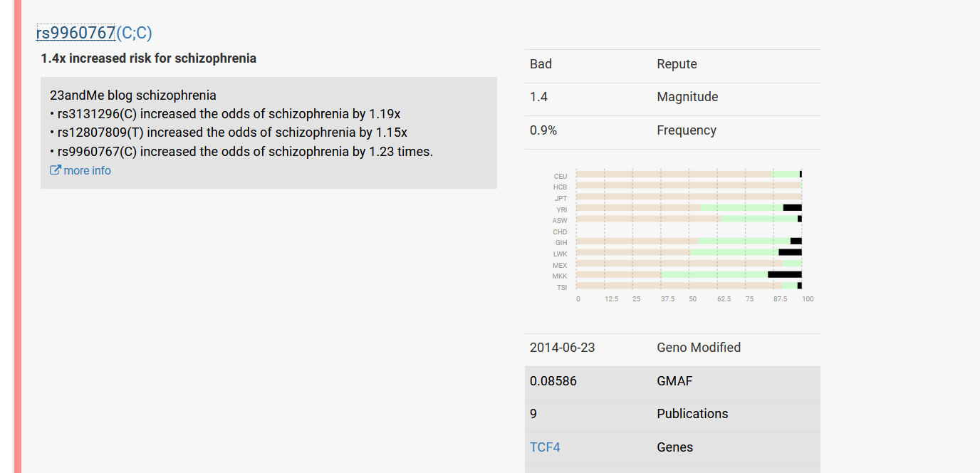
Task: Follow the 'more info' text link
Action: (x=87, y=170)
